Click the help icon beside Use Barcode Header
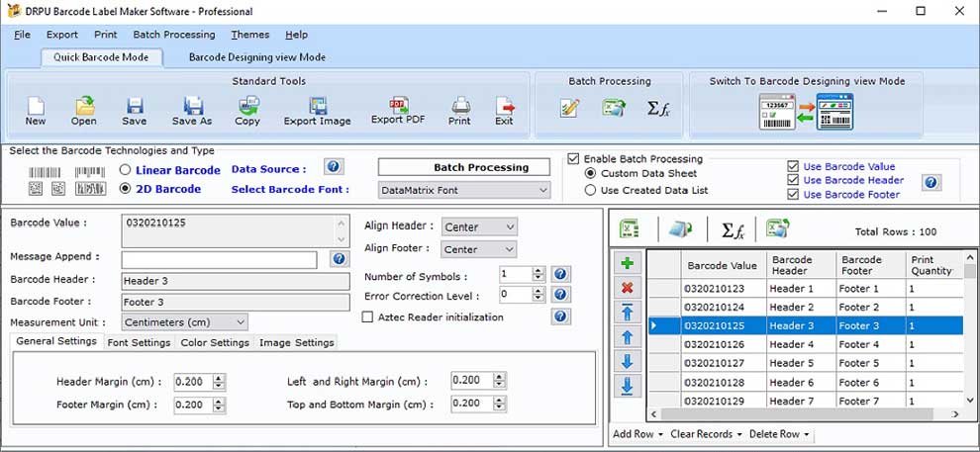Image resolution: width=980 pixels, height=452 pixels. 931,182
